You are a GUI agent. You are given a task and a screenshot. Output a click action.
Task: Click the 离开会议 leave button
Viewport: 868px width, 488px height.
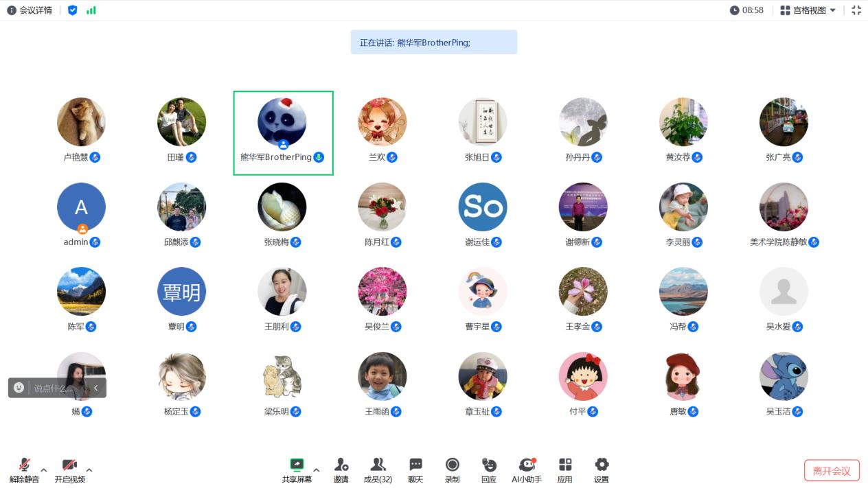[x=831, y=471]
